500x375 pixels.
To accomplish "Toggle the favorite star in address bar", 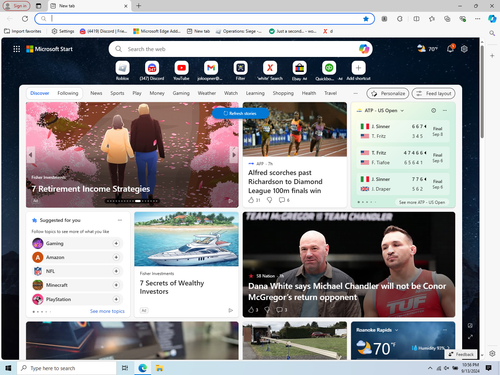I will coord(366,19).
